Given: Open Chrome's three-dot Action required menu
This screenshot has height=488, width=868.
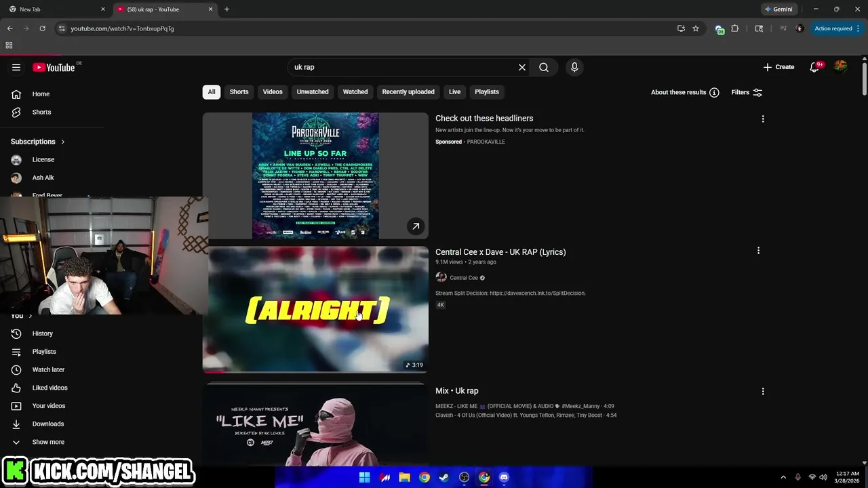Looking at the screenshot, I should [837, 28].
